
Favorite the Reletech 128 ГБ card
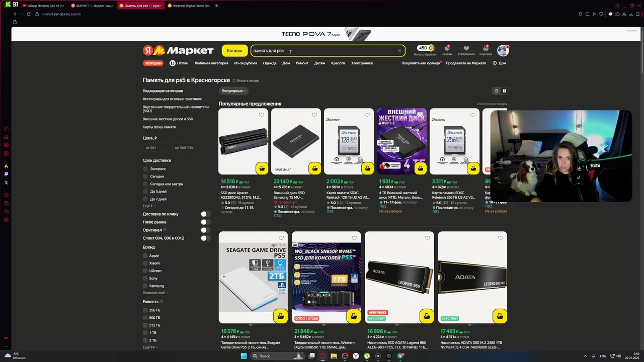point(367,115)
